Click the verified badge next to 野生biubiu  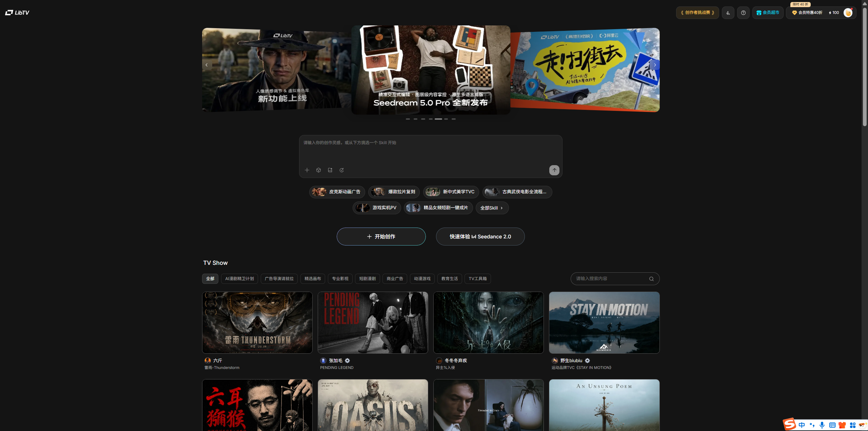[x=587, y=360]
